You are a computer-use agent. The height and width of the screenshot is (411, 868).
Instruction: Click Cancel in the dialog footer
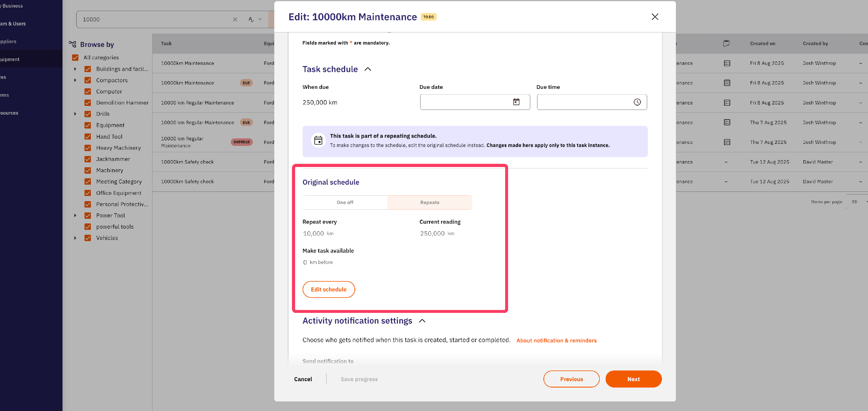point(303,379)
